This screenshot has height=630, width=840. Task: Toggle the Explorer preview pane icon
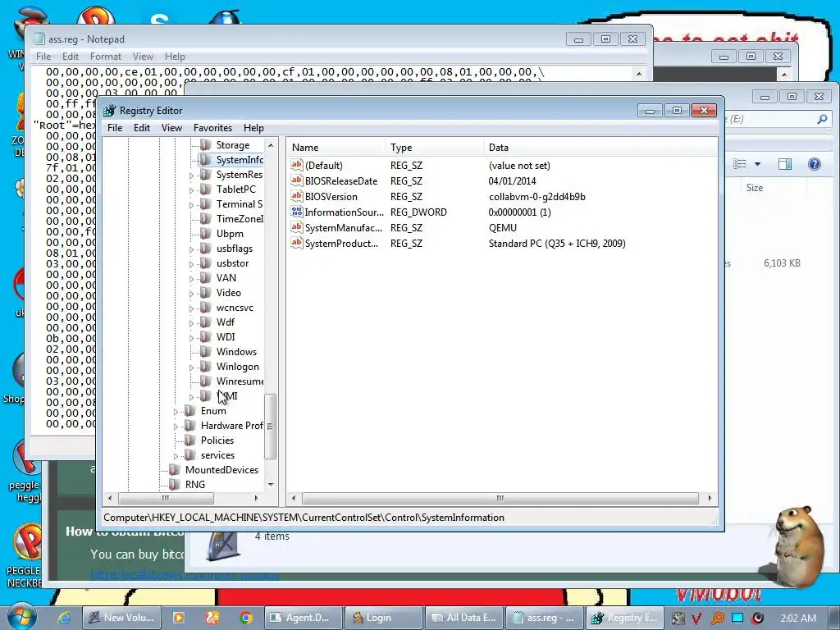[785, 164]
